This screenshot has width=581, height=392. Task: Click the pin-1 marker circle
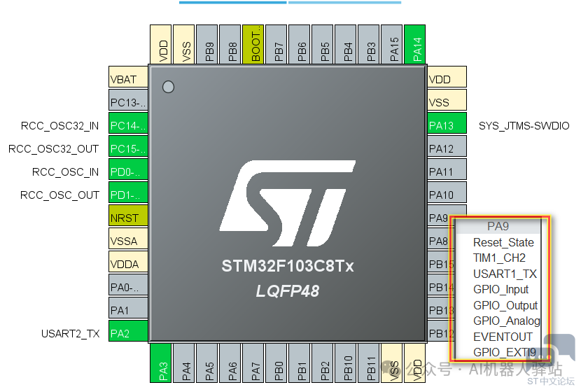click(x=168, y=87)
